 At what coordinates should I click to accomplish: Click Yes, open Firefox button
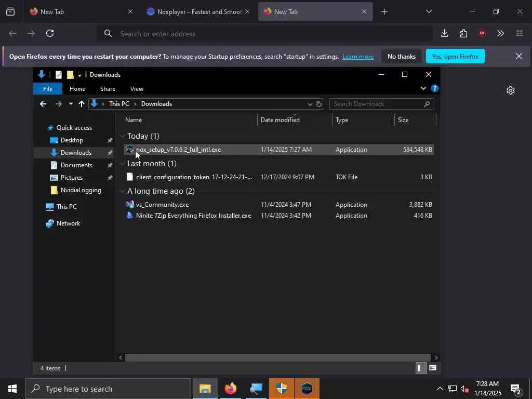455,56
